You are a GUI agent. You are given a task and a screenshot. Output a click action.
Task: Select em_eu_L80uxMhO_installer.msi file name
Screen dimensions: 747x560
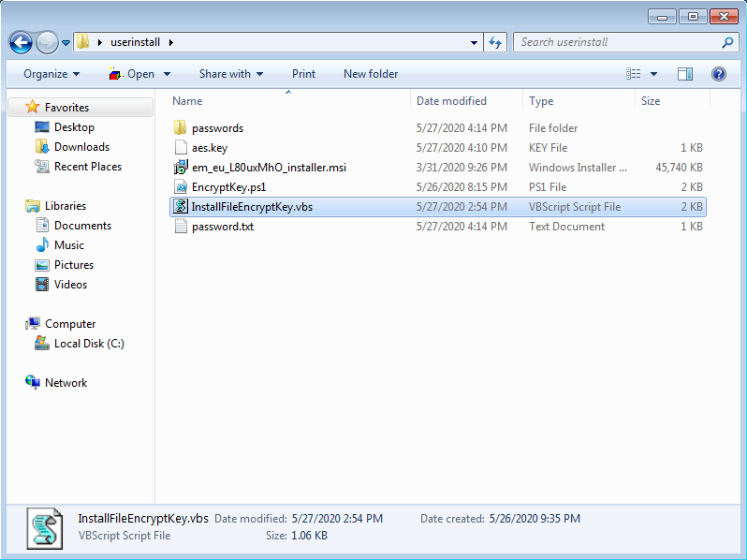(270, 168)
